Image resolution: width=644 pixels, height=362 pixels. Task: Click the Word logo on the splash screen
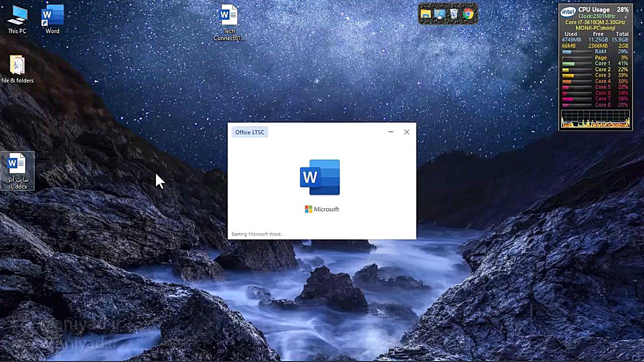coord(320,177)
